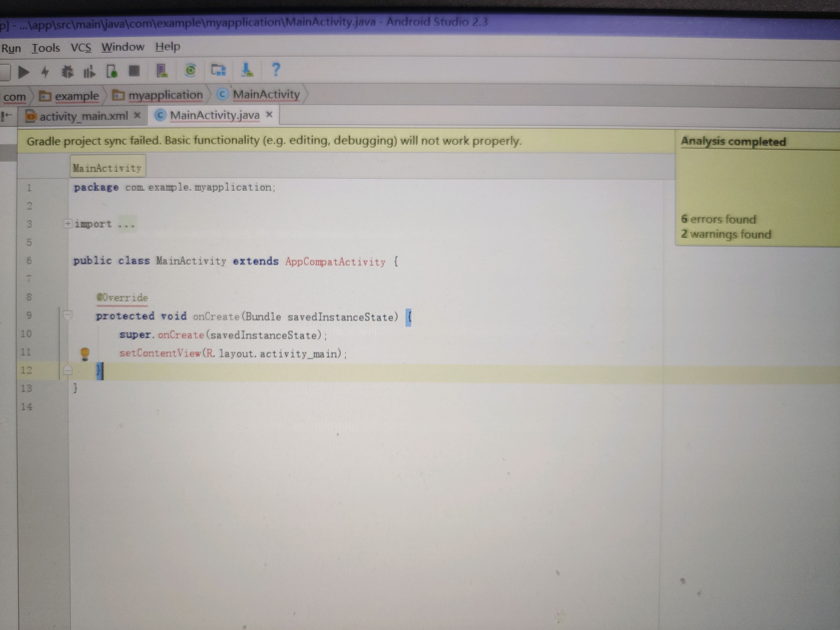Start debugging with the bug icon
This screenshot has width=840, height=630.
[68, 71]
